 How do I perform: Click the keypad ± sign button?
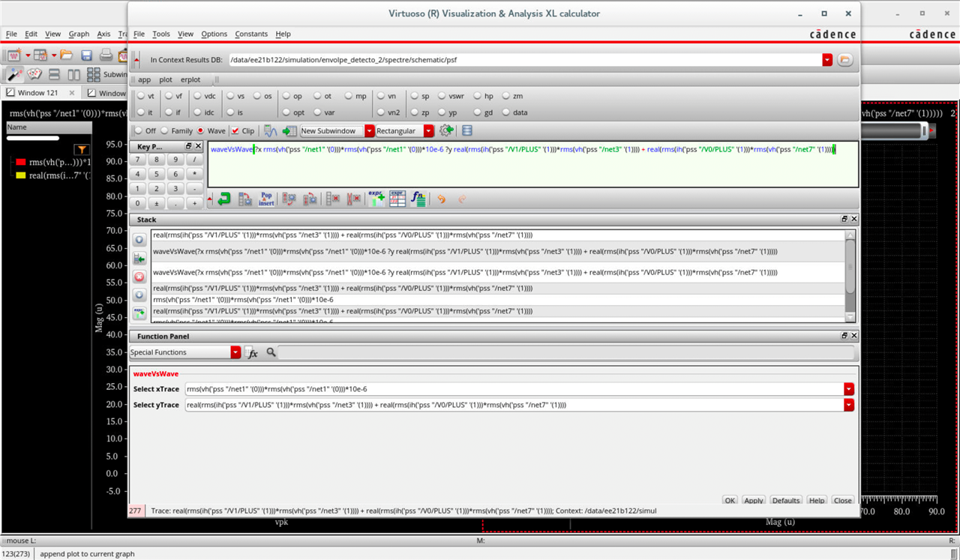157,203
